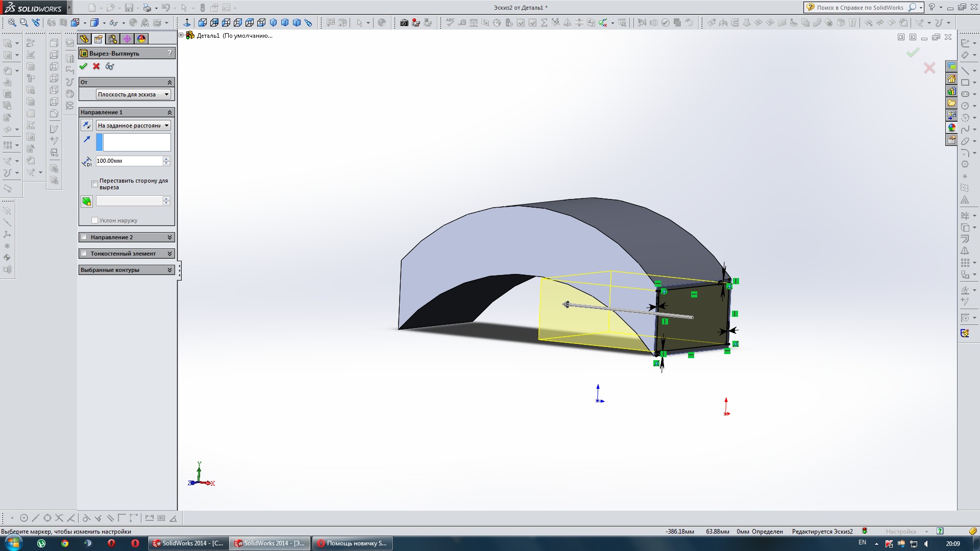Switch to the PropertyManager tab
This screenshot has width=980, height=551.
click(x=99, y=39)
